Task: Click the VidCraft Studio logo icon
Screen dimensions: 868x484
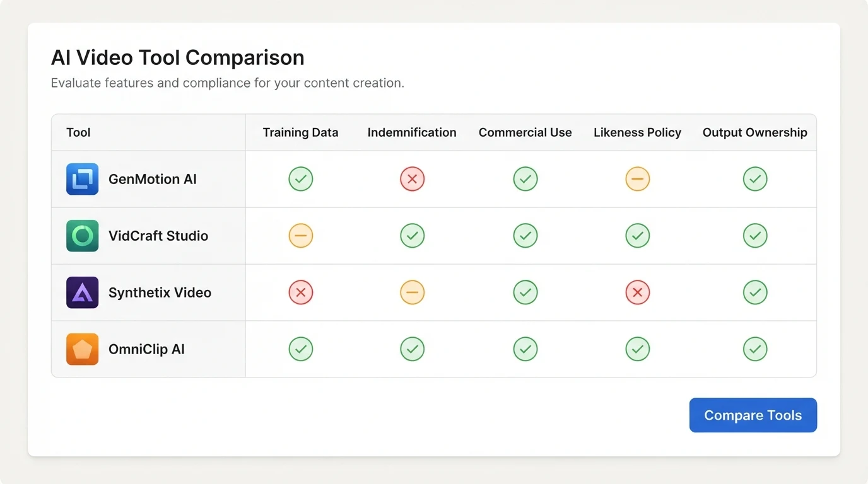Action: (83, 236)
